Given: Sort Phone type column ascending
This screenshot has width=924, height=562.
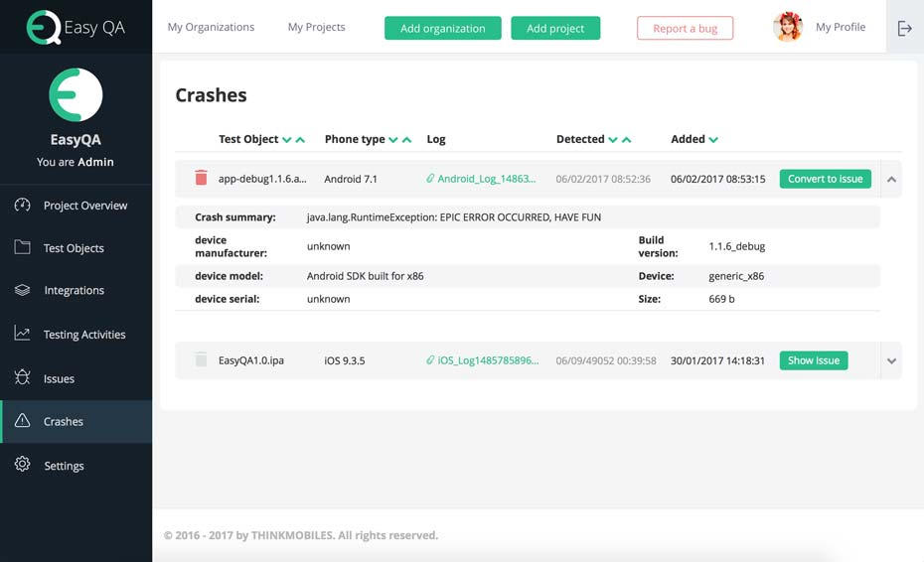Looking at the screenshot, I should coord(406,140).
